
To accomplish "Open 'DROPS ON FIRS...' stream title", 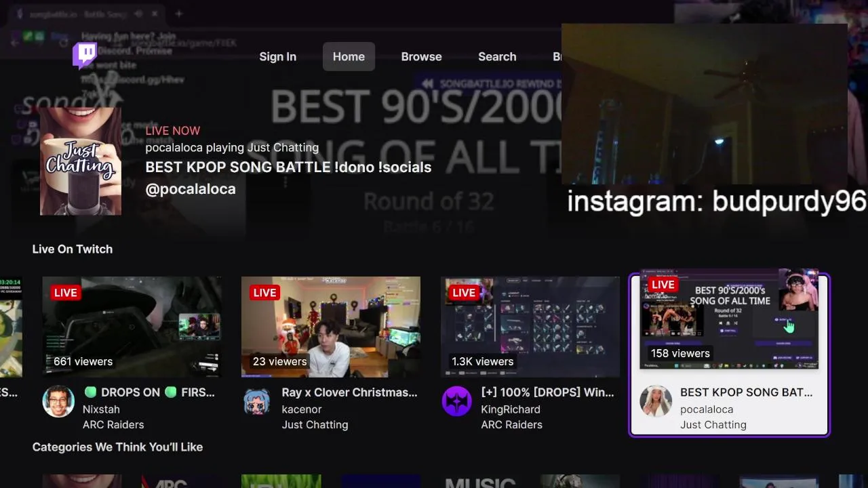I will 149,392.
